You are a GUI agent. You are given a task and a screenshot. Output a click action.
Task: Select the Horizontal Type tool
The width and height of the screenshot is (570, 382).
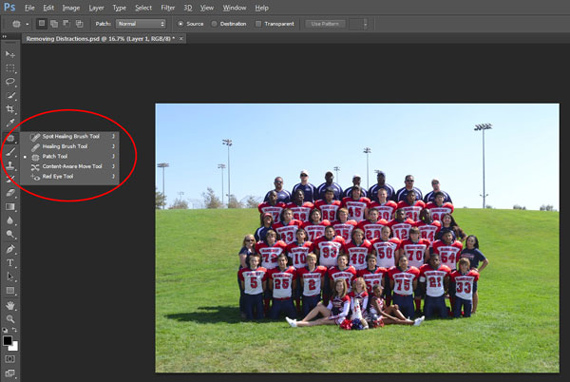(10, 262)
